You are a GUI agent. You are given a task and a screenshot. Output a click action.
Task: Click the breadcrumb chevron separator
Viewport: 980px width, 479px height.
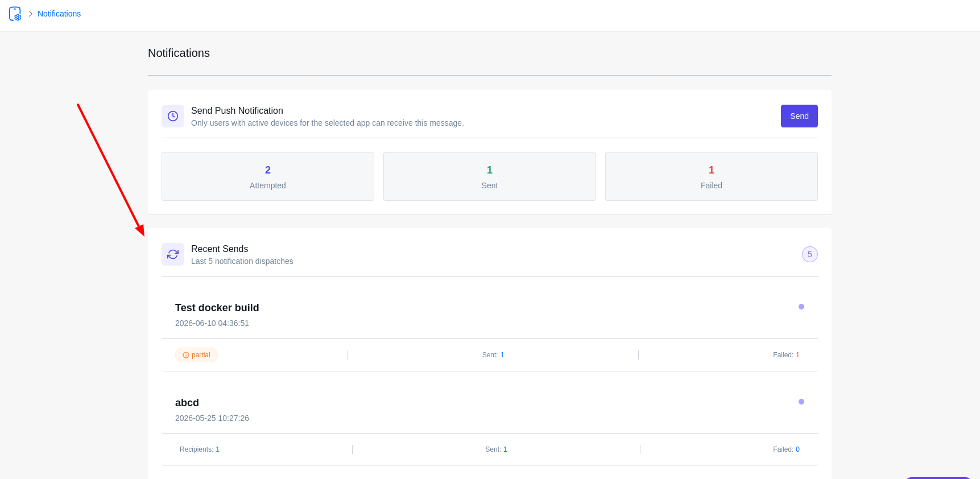[30, 14]
